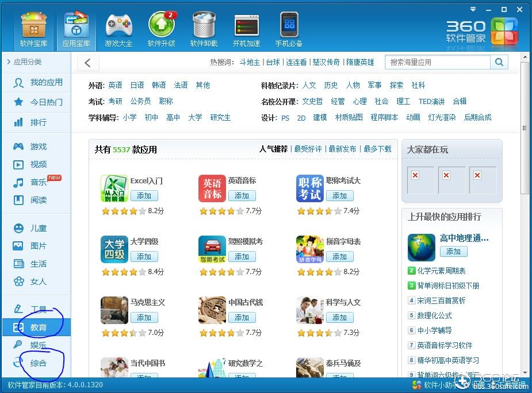Expand the 应用分类 header chevron
Viewport: 532px width, 393px height.
9,61
